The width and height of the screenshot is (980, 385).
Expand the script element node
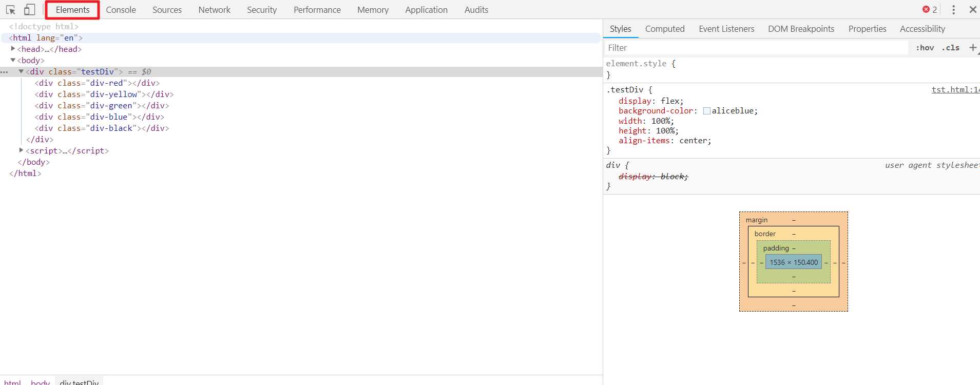pos(21,150)
